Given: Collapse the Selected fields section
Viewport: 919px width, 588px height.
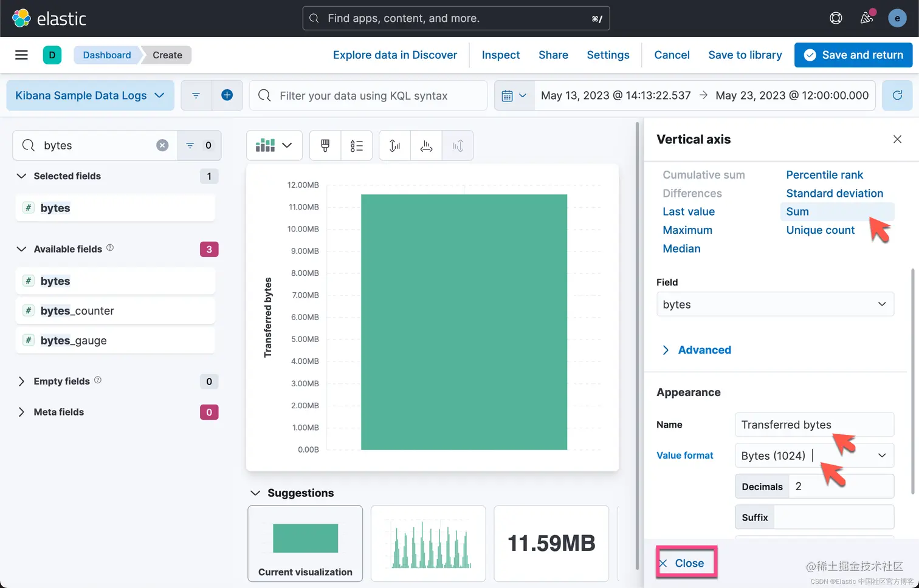Looking at the screenshot, I should click(x=21, y=176).
